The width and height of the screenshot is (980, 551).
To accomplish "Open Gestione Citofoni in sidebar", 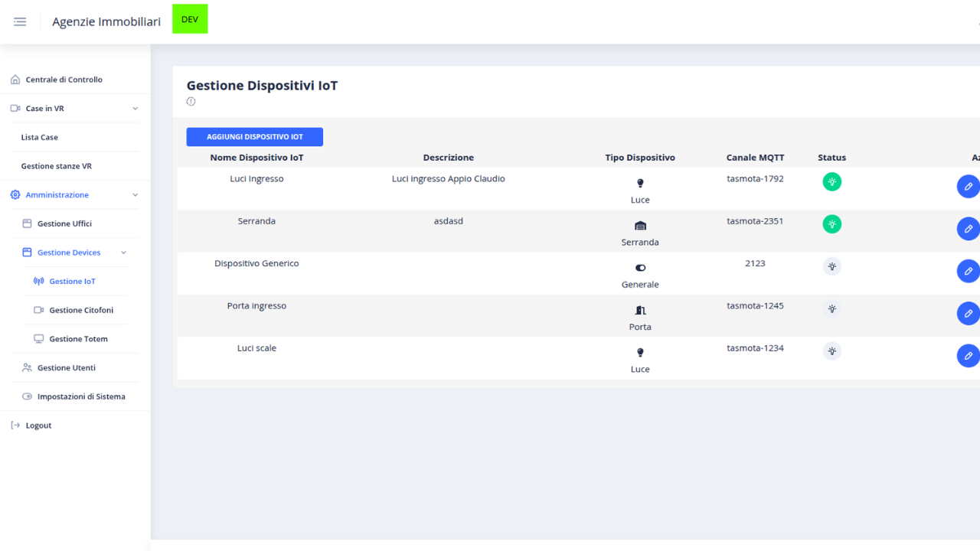I will 81,310.
